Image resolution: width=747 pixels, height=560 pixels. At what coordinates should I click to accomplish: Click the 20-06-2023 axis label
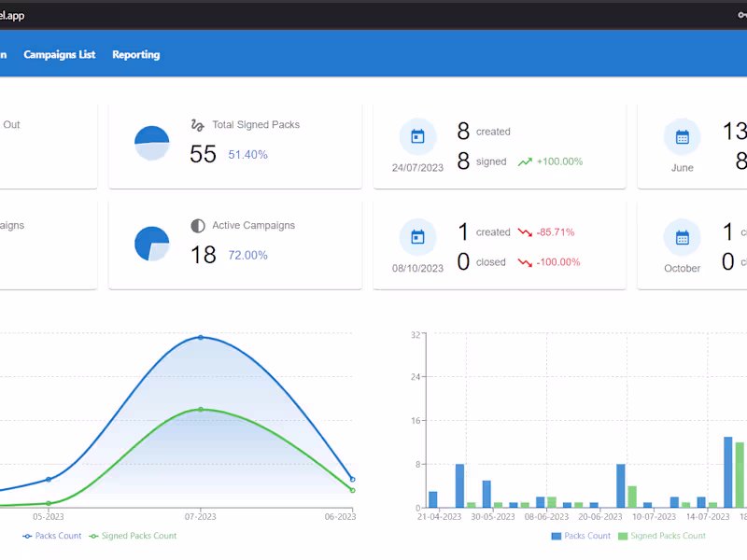point(600,517)
